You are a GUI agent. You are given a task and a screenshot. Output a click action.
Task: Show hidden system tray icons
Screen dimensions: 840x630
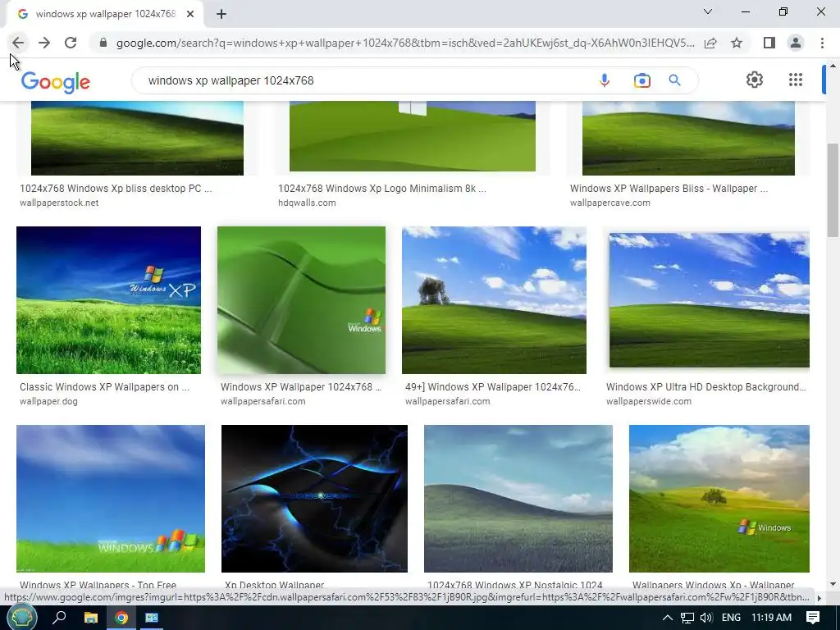pos(667,618)
